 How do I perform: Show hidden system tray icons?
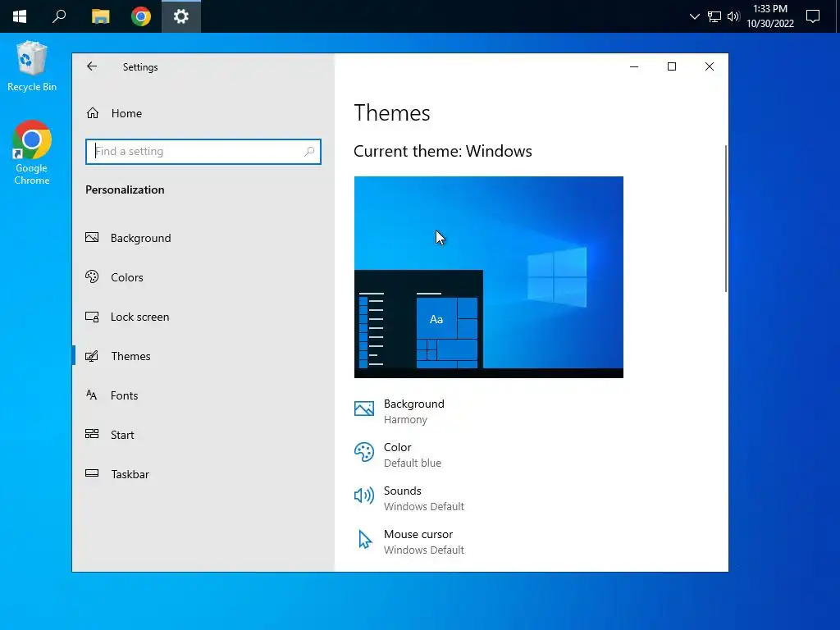pos(694,16)
